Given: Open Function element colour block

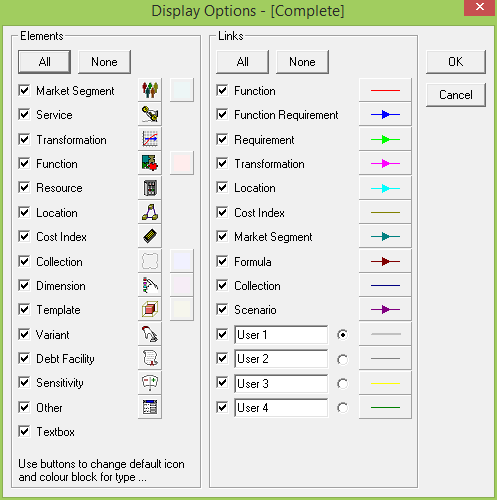Looking at the screenshot, I should pyautogui.click(x=182, y=163).
